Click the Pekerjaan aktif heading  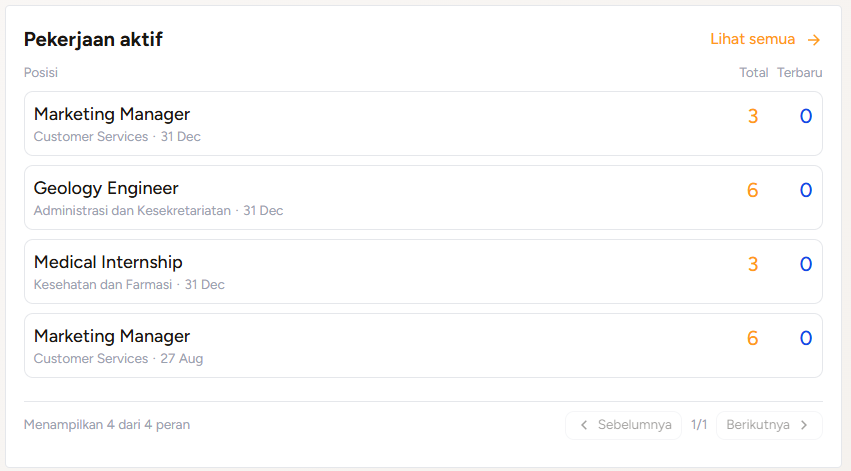coord(93,40)
